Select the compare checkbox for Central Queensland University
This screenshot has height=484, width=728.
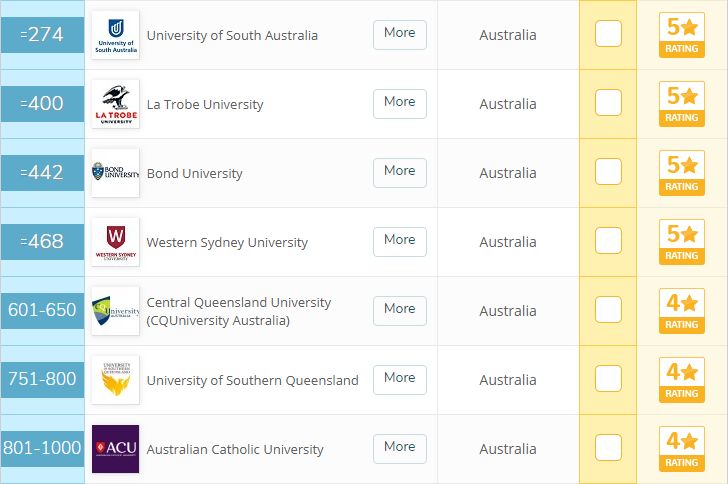608,309
